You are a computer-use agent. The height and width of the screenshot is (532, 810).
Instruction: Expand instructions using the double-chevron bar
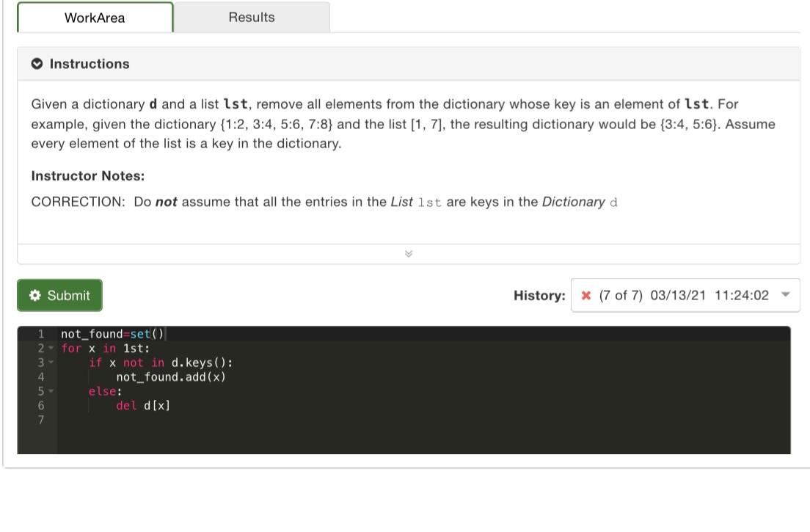(x=408, y=254)
